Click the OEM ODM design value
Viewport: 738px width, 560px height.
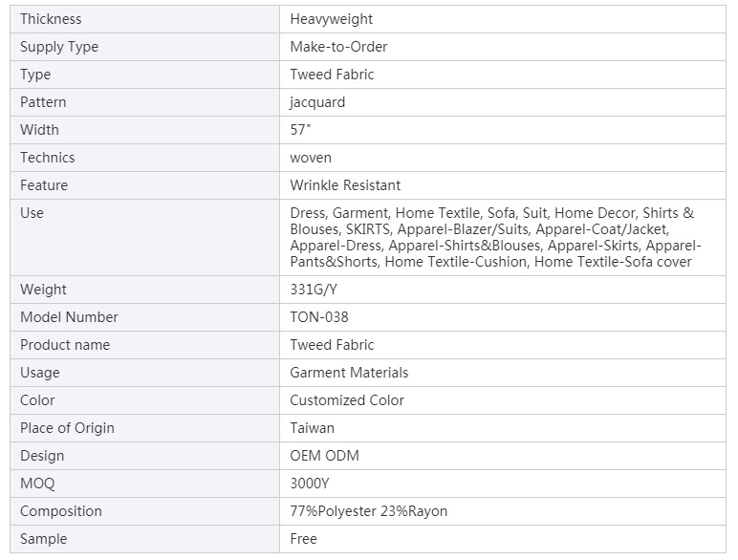click(x=324, y=456)
